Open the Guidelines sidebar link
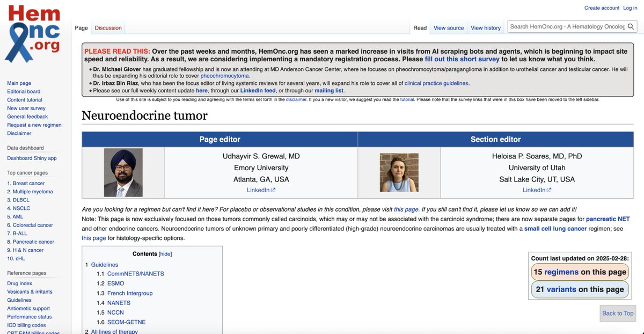This screenshot has width=644, height=334. pyautogui.click(x=19, y=300)
